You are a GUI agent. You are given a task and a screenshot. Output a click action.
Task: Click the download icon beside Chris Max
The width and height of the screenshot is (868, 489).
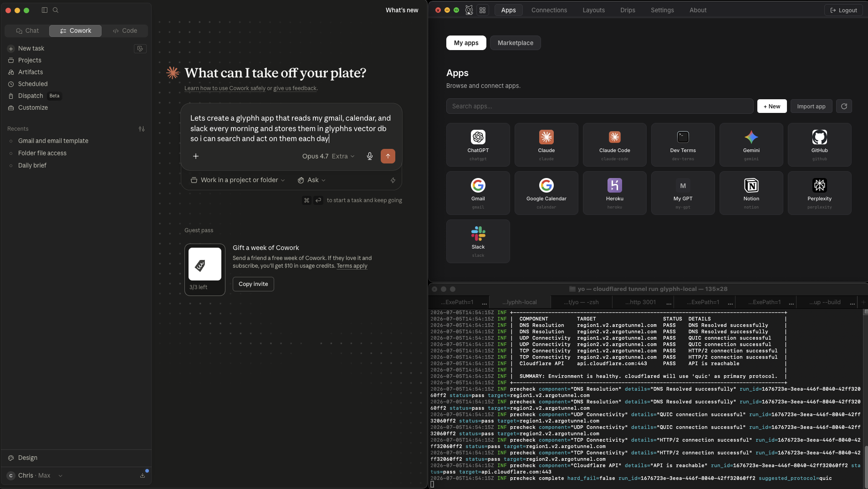pyautogui.click(x=143, y=475)
